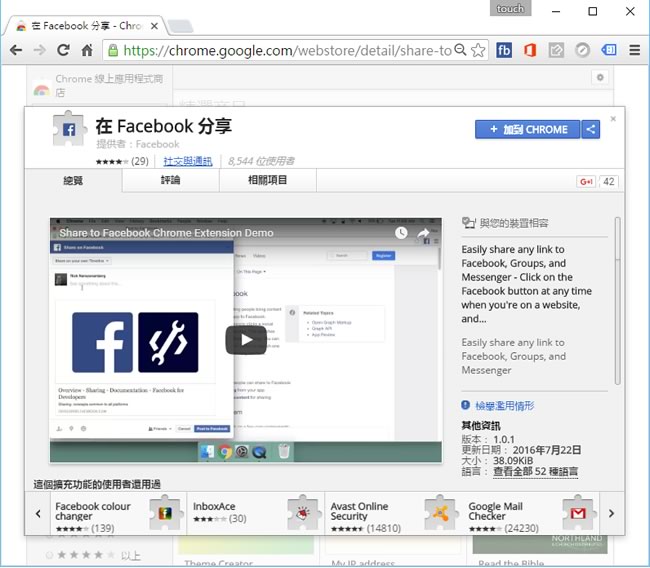
Task: Click the gray pencil-edit extension icon
Action: click(556, 51)
